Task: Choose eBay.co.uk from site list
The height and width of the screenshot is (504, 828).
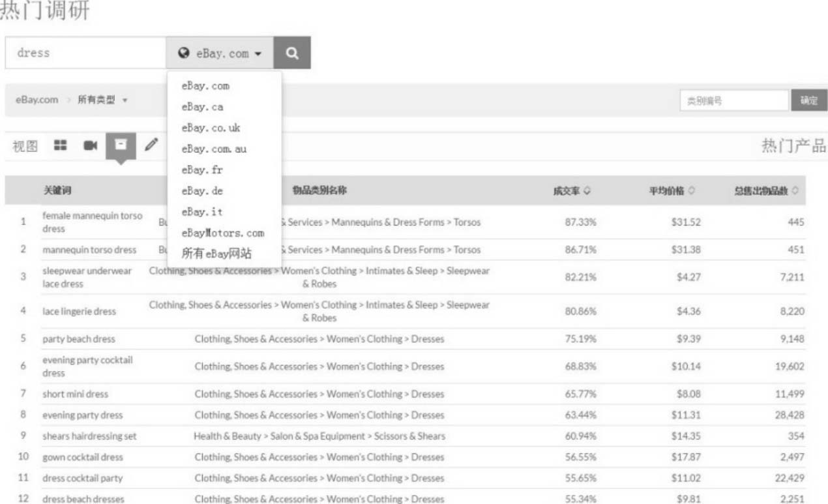Action: point(211,127)
